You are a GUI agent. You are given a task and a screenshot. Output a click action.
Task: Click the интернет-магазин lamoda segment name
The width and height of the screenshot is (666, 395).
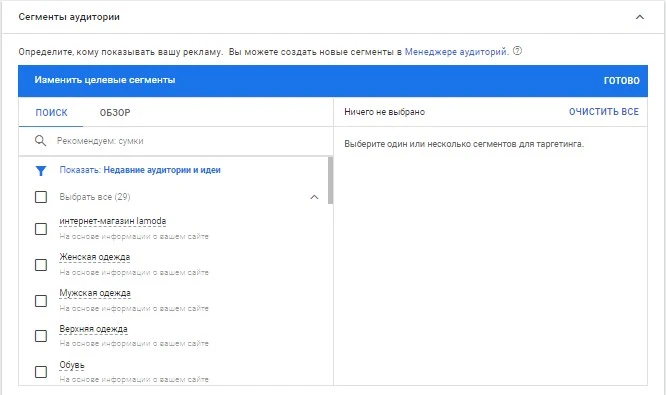113,221
